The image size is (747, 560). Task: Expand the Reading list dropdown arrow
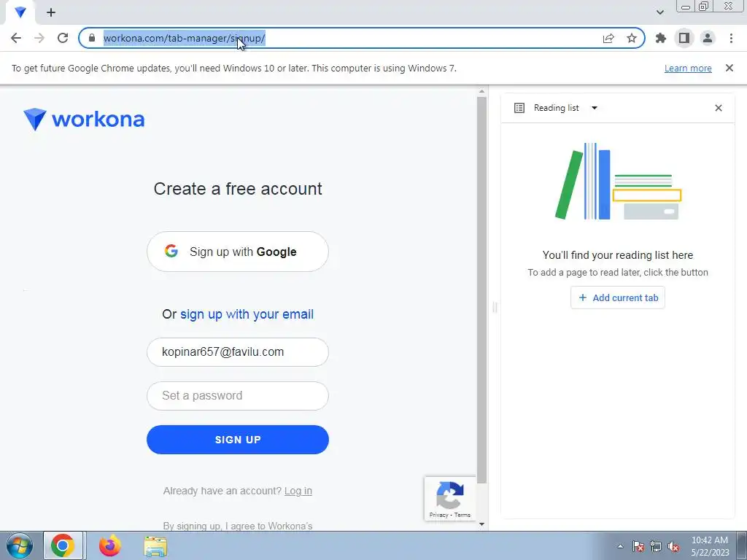click(x=594, y=108)
